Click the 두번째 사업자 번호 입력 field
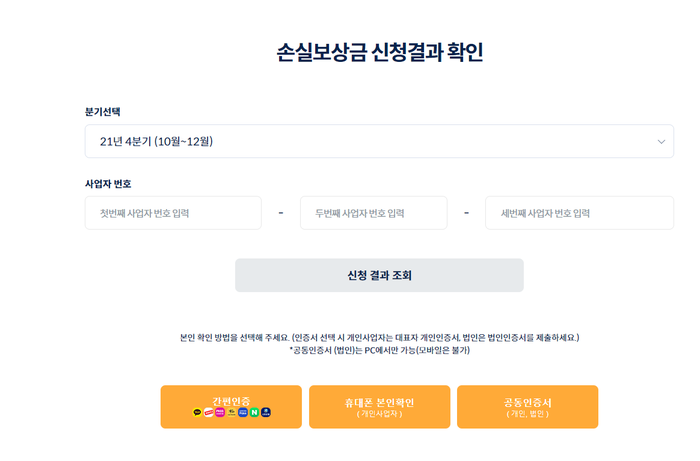 (x=373, y=213)
